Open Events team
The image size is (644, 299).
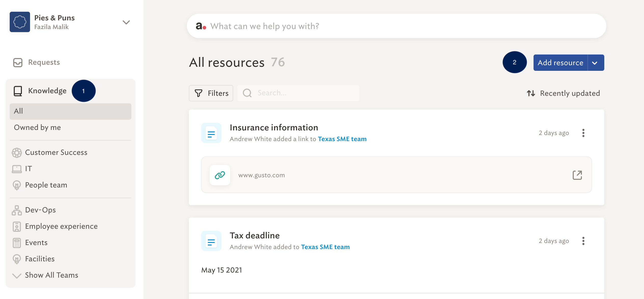click(x=36, y=242)
